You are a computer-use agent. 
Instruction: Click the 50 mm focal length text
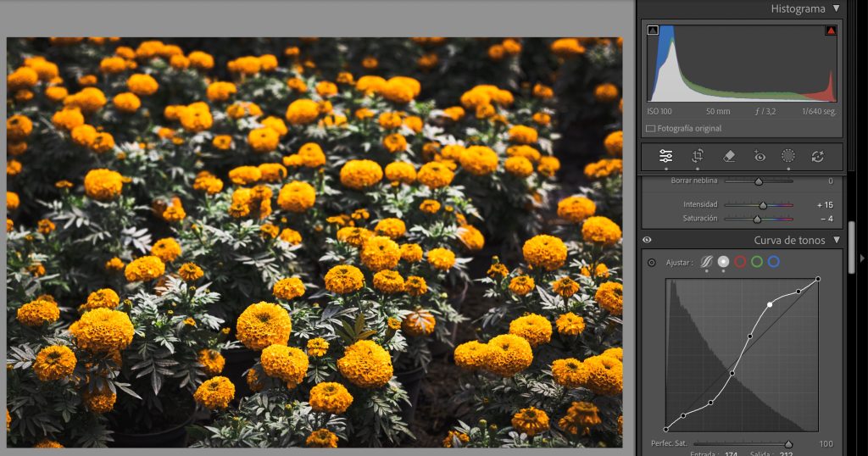click(x=718, y=111)
